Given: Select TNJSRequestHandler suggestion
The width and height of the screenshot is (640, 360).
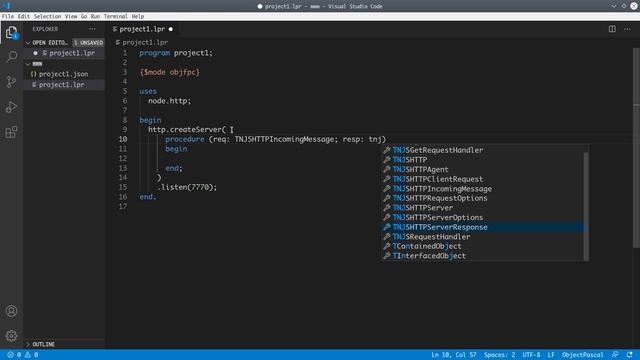Looking at the screenshot, I should tap(483, 237).
